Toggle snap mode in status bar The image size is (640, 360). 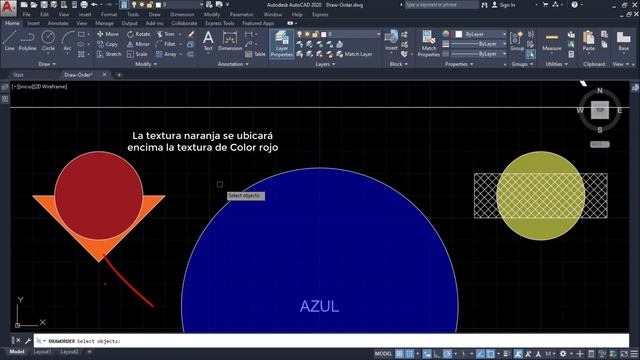click(409, 354)
